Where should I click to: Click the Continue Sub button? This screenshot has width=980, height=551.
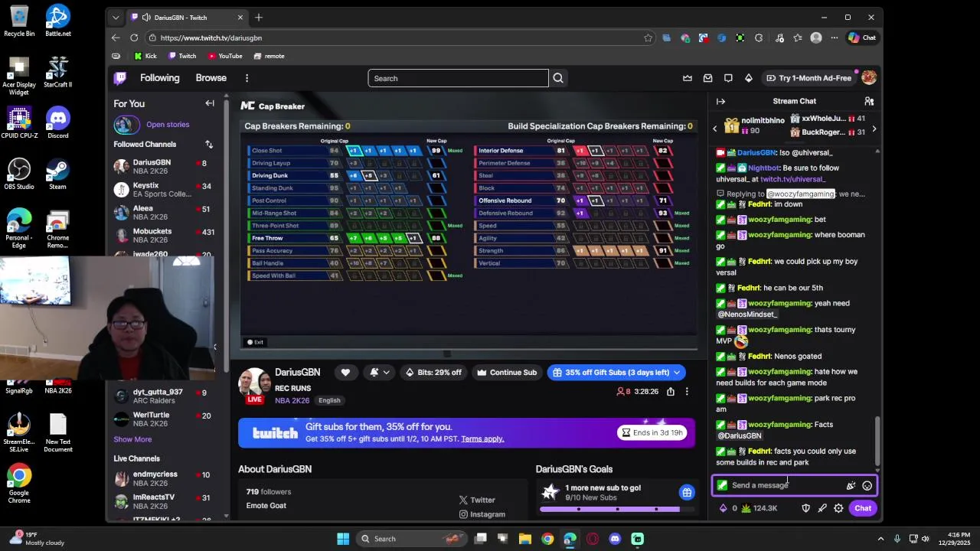[507, 373]
